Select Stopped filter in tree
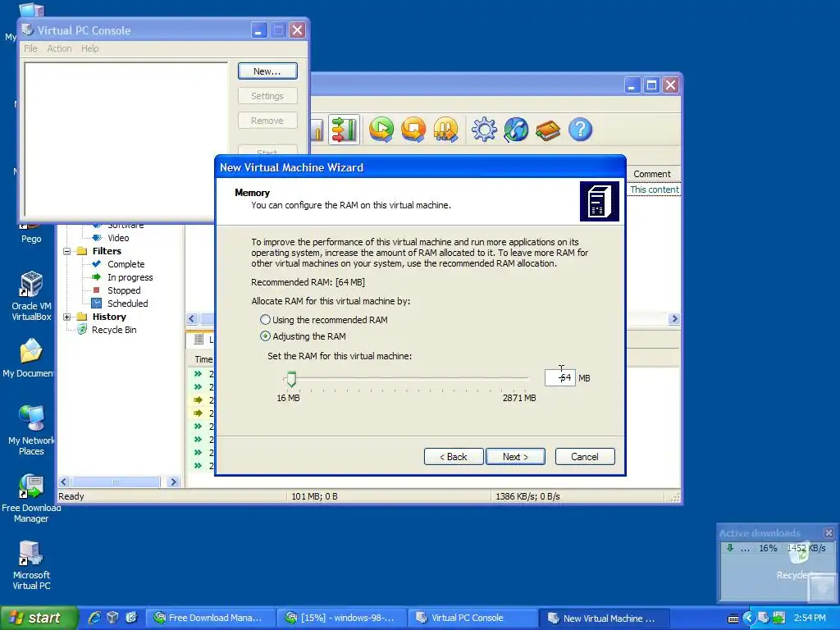This screenshot has height=630, width=840. 124,290
